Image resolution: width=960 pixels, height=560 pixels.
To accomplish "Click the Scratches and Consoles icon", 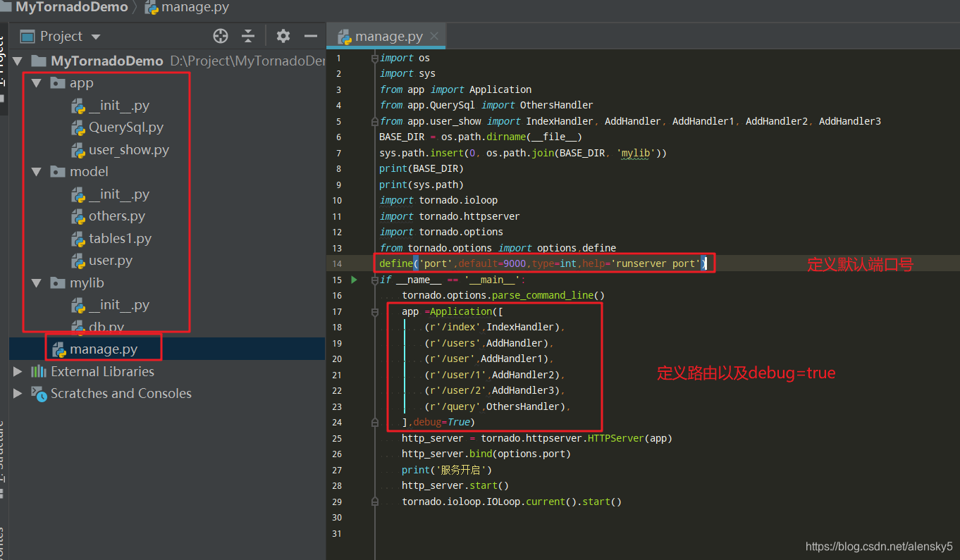I will point(39,394).
